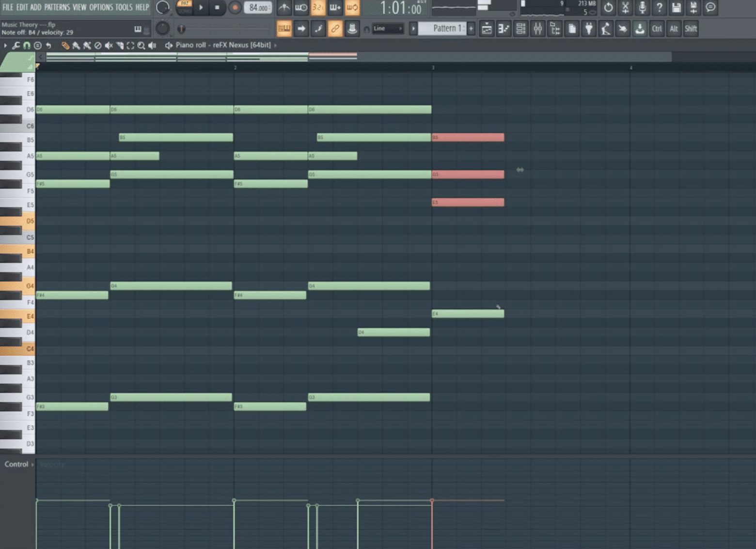Click the help question mark icon
This screenshot has width=756, height=549.
(659, 7)
